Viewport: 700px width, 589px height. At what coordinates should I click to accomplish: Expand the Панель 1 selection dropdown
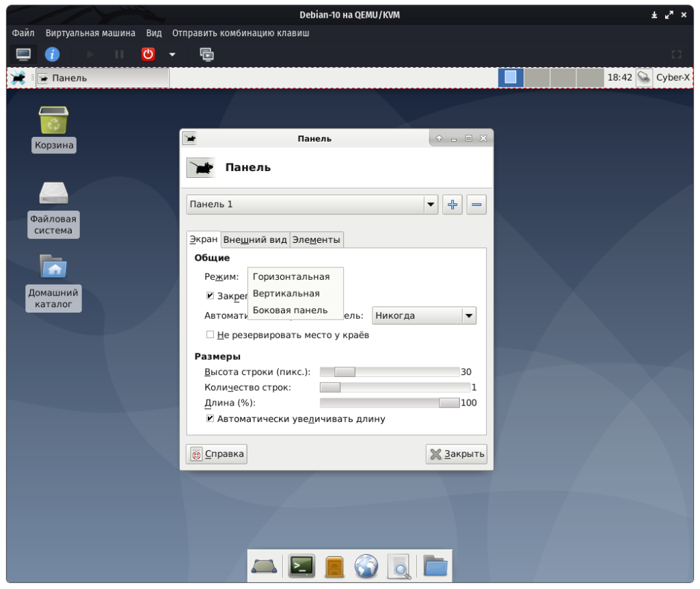(x=312, y=204)
